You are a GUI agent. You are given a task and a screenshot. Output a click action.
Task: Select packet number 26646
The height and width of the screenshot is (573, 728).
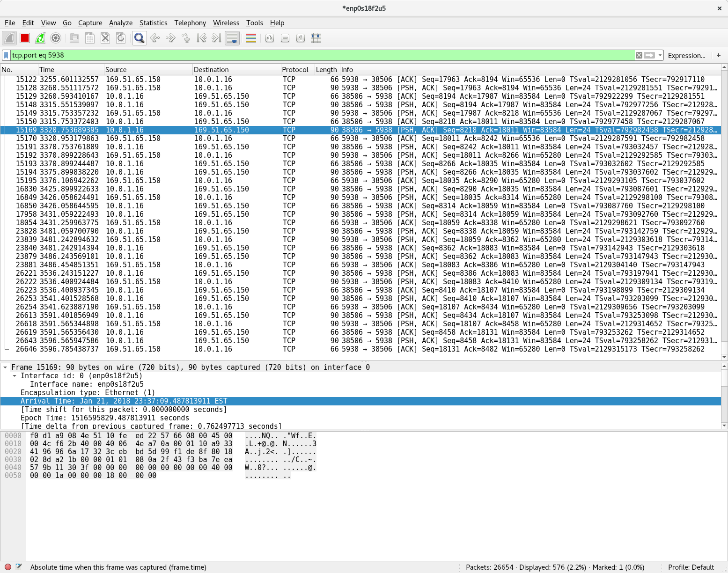click(360, 349)
